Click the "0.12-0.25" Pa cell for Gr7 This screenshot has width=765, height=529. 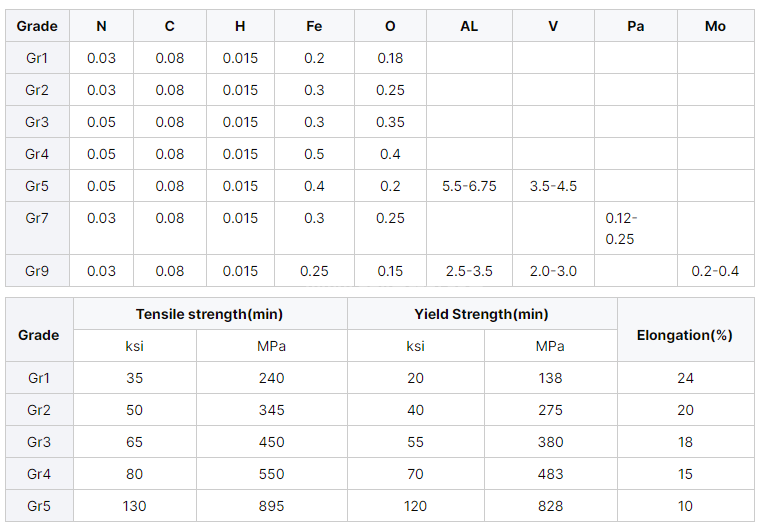point(621,228)
